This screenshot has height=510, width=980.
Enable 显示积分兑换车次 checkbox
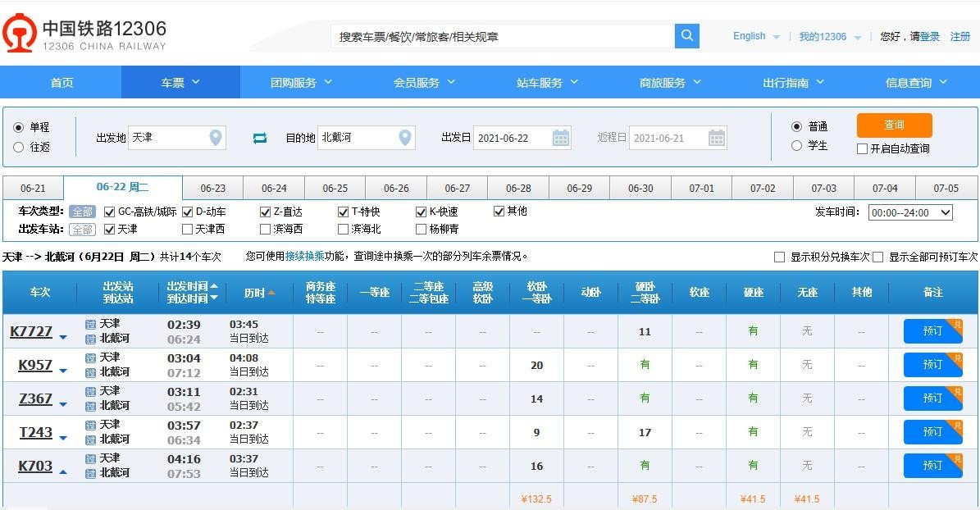click(779, 257)
